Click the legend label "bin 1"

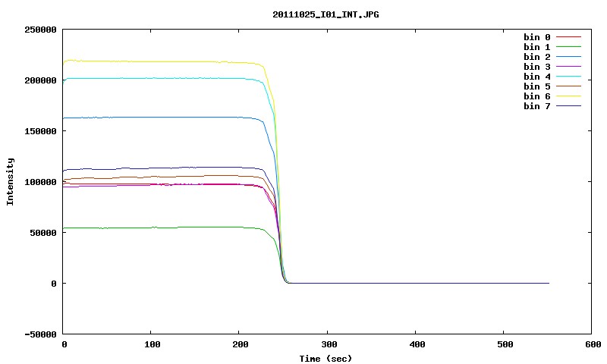[536, 47]
